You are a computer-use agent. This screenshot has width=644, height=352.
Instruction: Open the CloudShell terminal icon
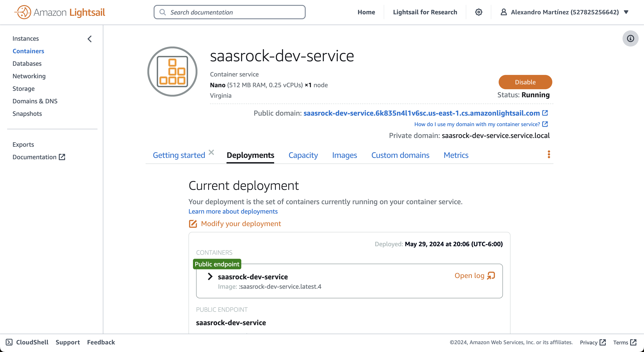point(9,342)
